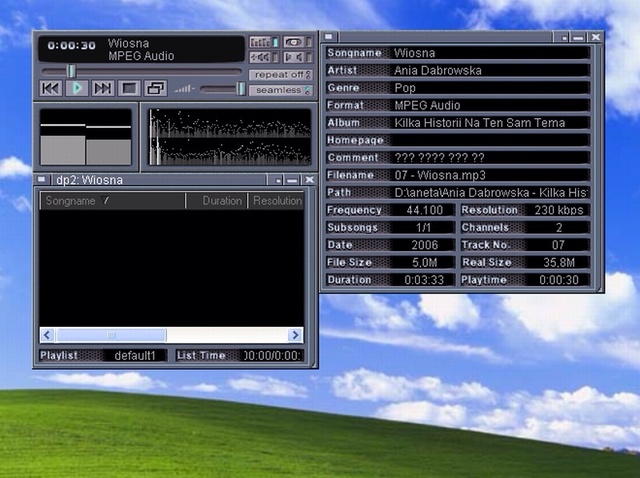
Task: Minimize the dp2: Wiosna playlist window
Action: point(292,180)
